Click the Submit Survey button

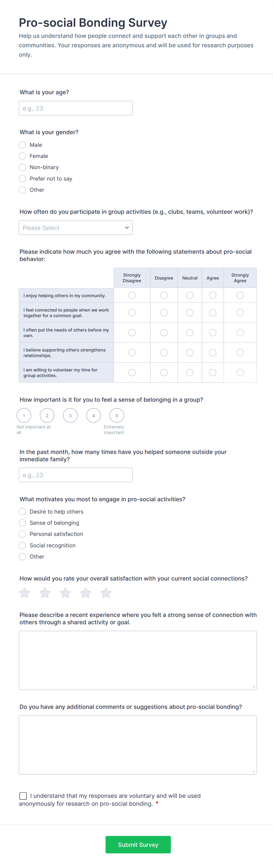click(138, 845)
